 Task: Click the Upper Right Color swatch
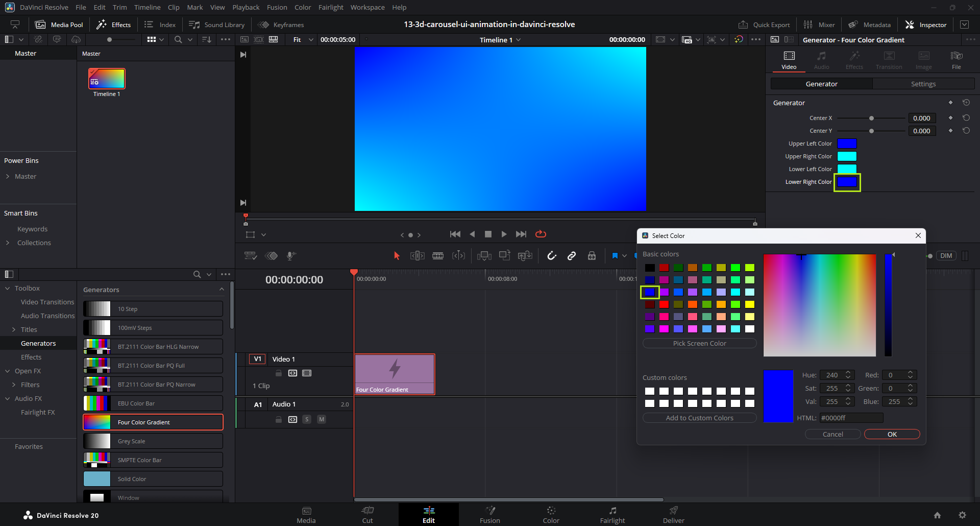pos(847,156)
